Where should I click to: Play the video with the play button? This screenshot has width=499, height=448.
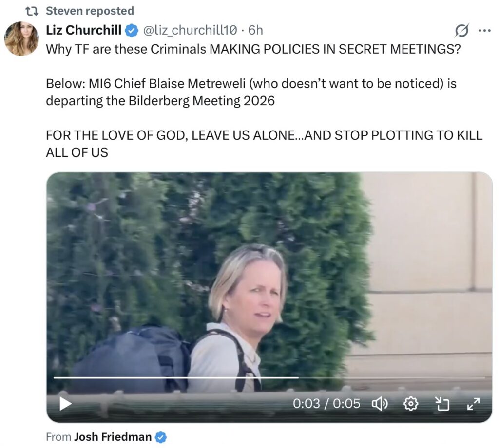point(65,404)
